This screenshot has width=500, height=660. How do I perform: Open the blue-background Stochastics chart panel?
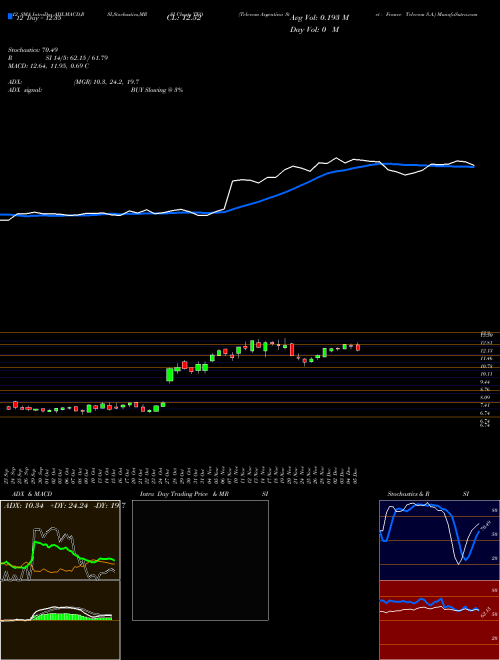[439, 540]
